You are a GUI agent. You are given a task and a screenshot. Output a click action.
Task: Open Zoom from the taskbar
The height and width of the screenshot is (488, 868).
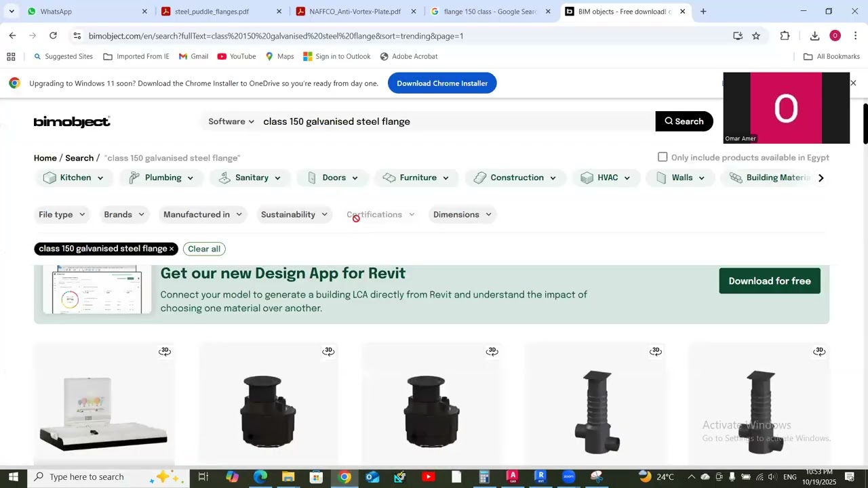point(568,477)
